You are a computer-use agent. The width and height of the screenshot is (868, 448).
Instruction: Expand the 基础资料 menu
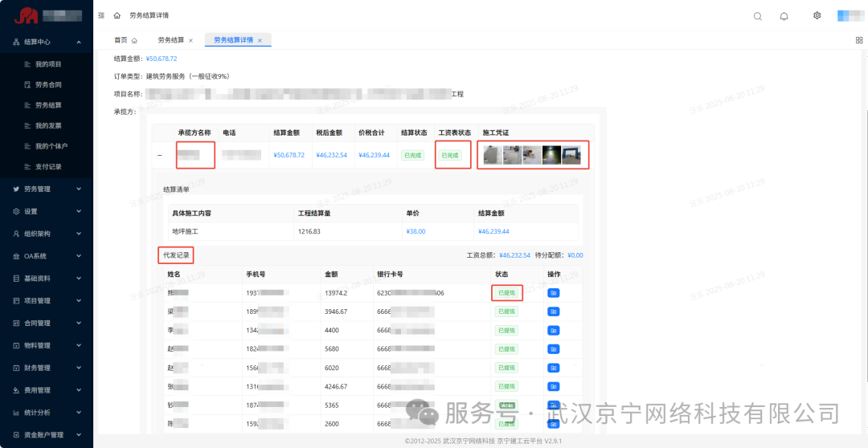(47, 279)
